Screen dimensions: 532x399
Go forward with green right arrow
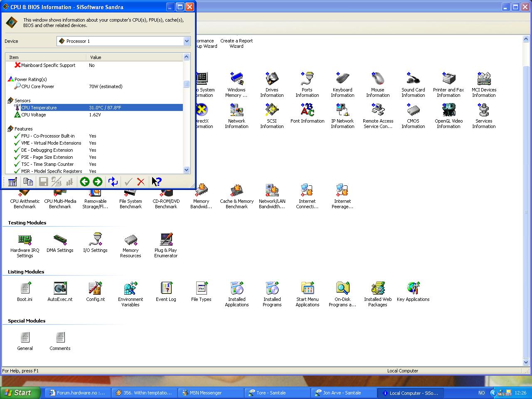[98, 182]
